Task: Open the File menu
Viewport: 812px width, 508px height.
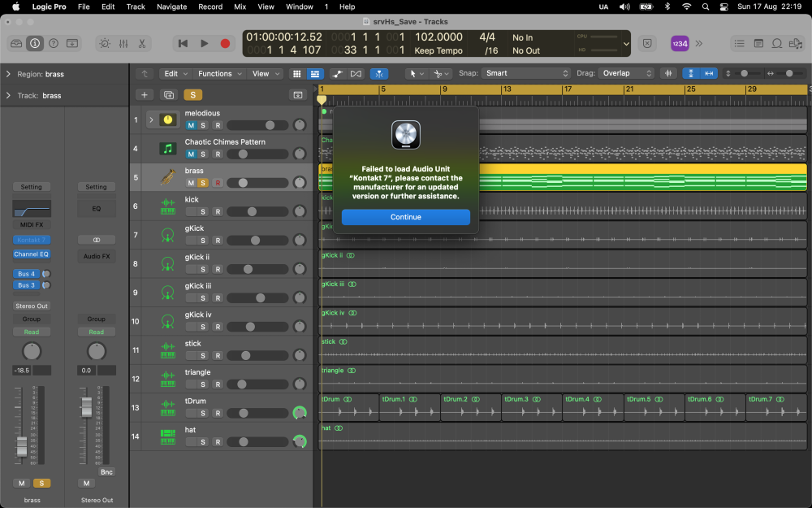Action: pos(84,7)
